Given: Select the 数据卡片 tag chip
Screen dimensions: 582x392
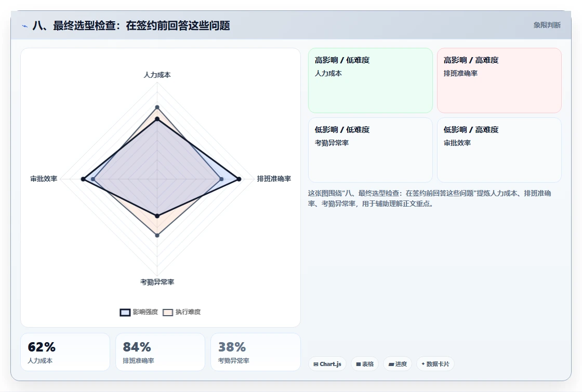Looking at the screenshot, I should pos(435,364).
